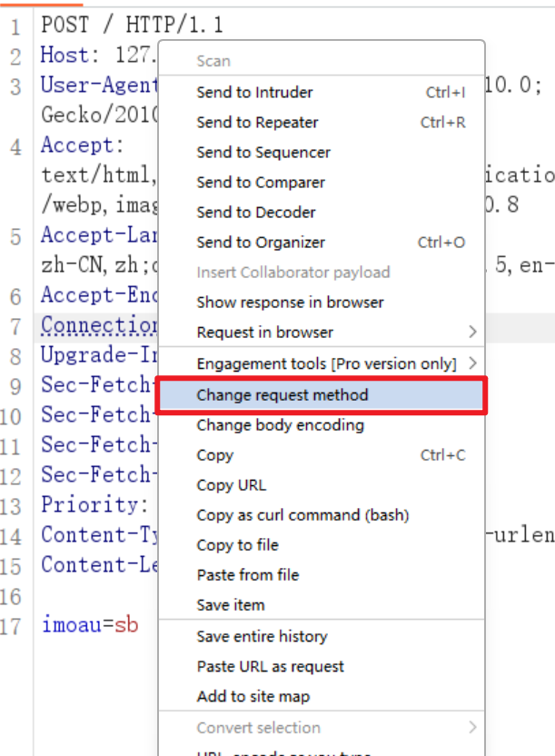This screenshot has height=756, width=555.
Task: Choose Send to Repeater option
Action: coord(257,122)
